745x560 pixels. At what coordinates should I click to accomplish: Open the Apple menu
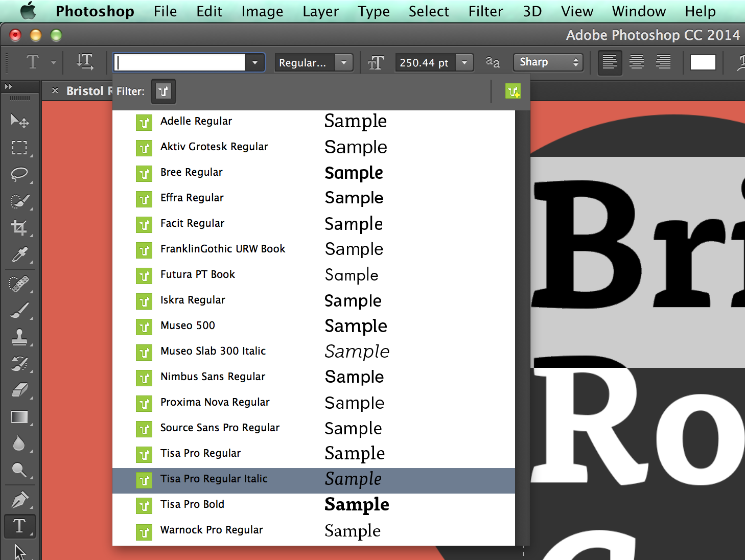28,11
